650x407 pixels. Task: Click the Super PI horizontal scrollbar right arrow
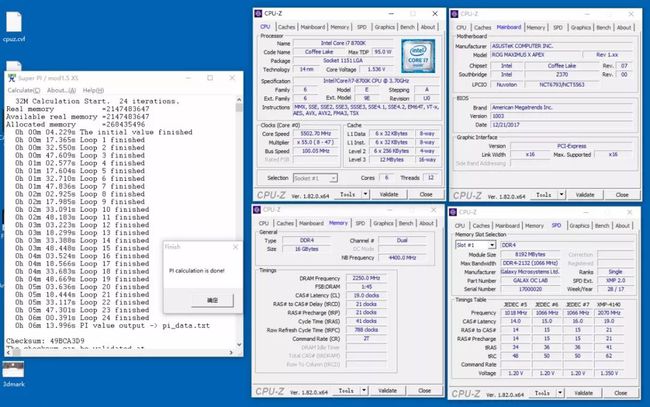tap(231, 352)
